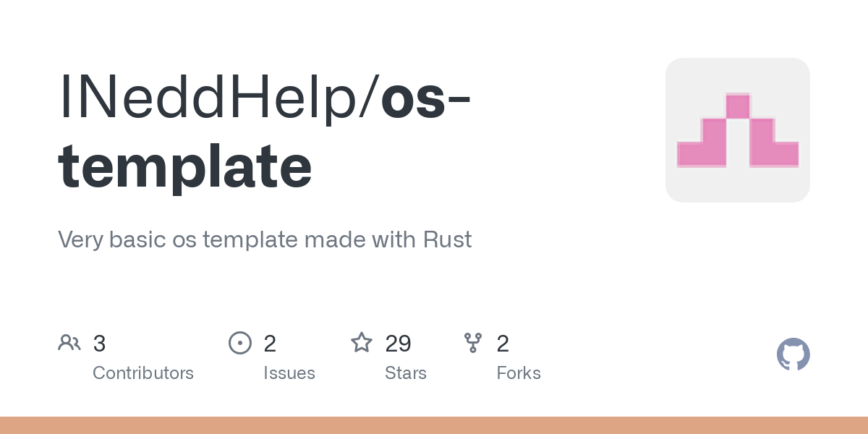Click the star count 29

(x=399, y=344)
